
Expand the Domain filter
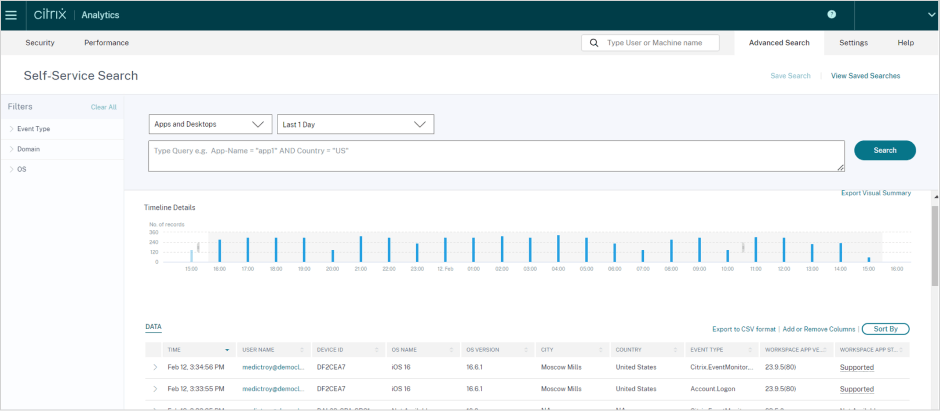point(28,149)
